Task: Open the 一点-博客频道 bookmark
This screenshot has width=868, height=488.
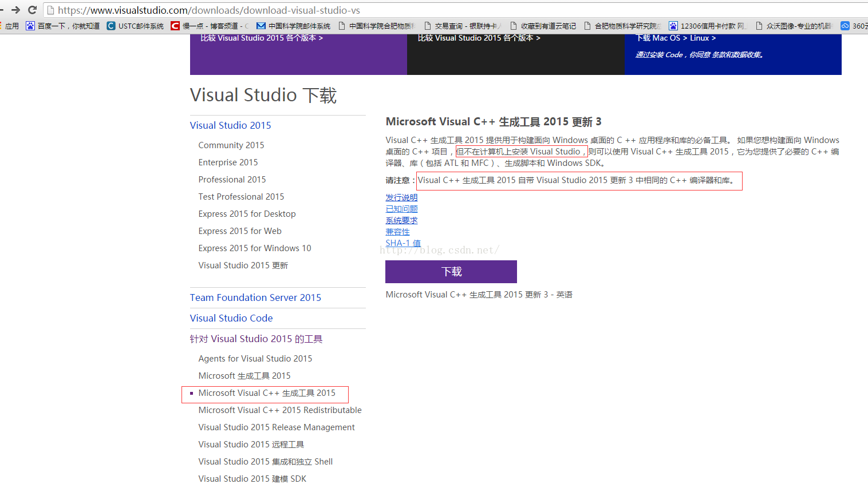Action: pos(210,26)
